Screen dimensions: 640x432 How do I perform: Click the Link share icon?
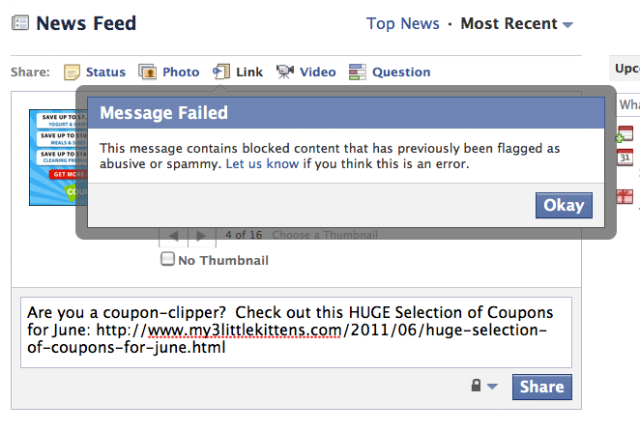pyautogui.click(x=221, y=72)
